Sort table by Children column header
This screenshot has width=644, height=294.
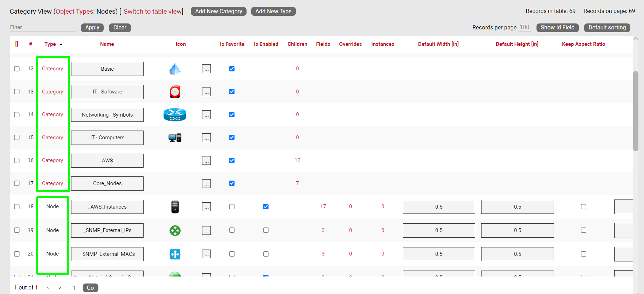[297, 44]
